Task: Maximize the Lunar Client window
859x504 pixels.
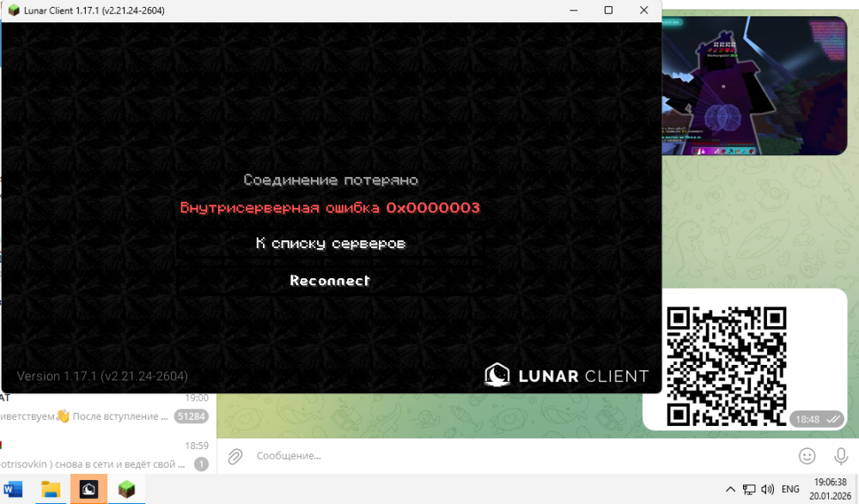Action: click(608, 10)
